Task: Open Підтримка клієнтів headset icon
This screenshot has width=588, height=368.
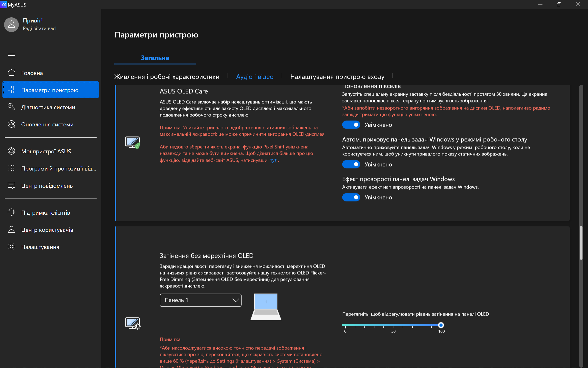Action: click(11, 212)
